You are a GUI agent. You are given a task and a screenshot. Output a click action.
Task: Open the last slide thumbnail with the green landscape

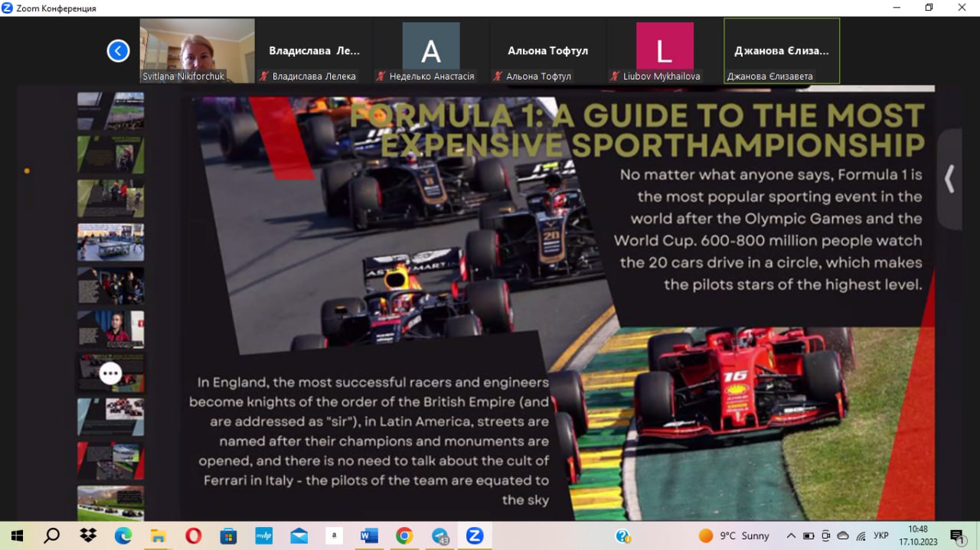click(110, 503)
